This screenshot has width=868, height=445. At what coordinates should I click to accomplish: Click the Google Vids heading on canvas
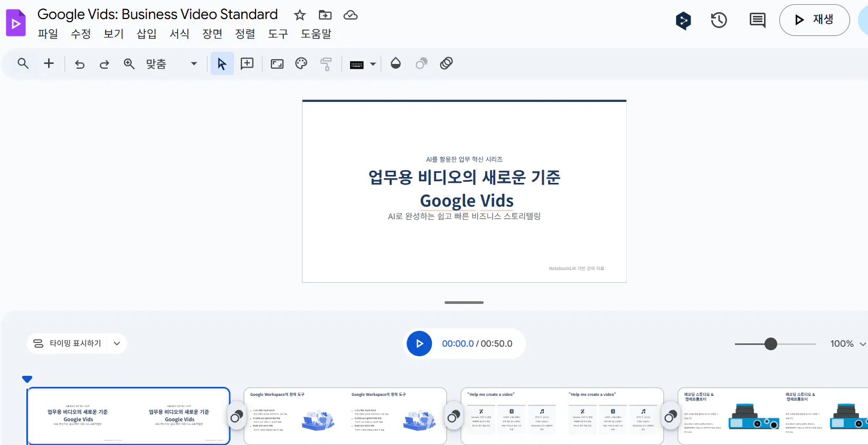(467, 201)
